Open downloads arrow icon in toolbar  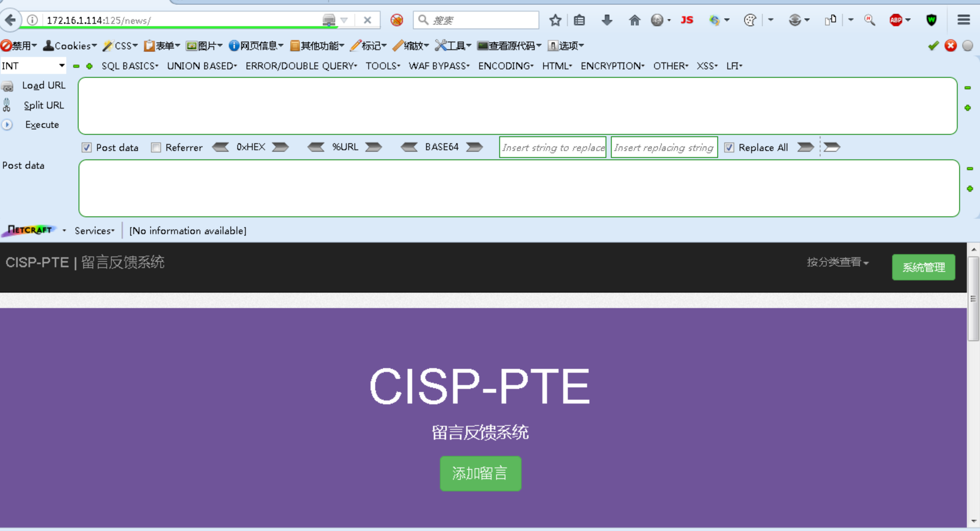coord(607,20)
